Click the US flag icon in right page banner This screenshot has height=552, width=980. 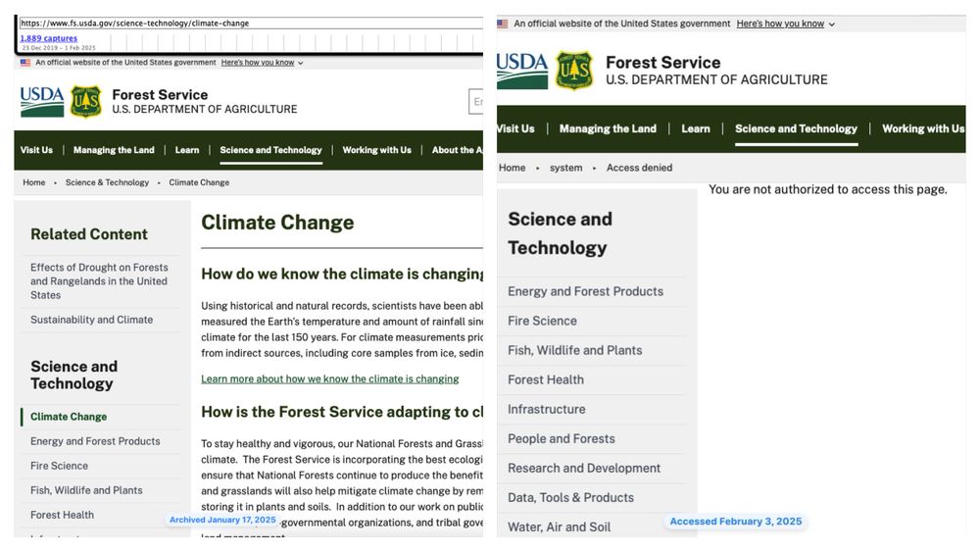click(503, 24)
